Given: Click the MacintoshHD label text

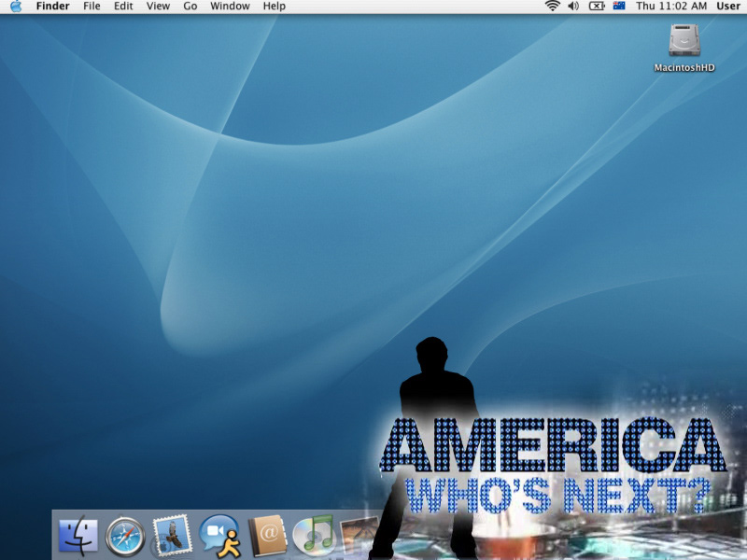Looking at the screenshot, I should (684, 67).
